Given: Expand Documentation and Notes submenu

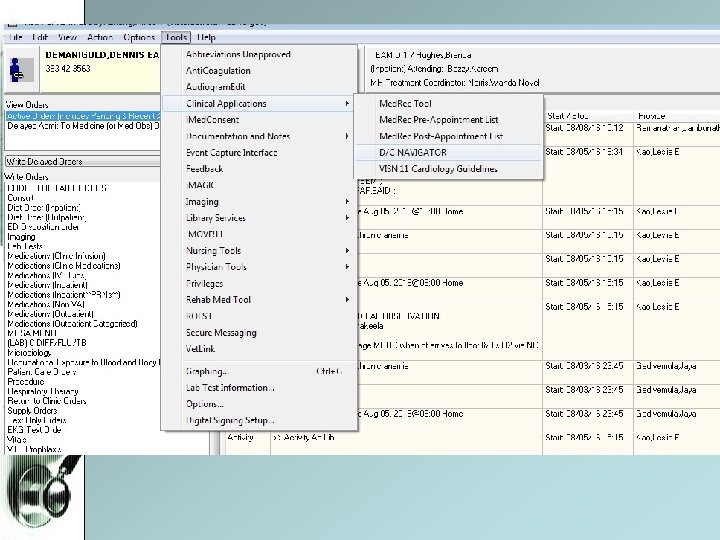Looking at the screenshot, I should click(259, 136).
